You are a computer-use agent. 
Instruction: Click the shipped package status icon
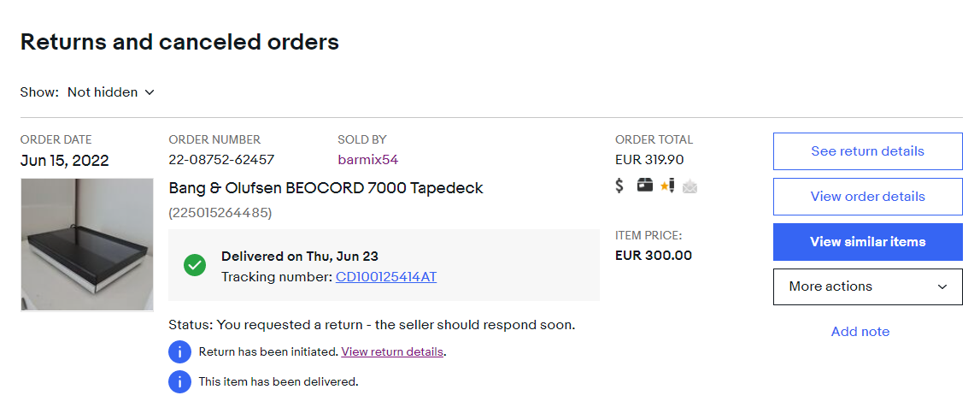[644, 185]
